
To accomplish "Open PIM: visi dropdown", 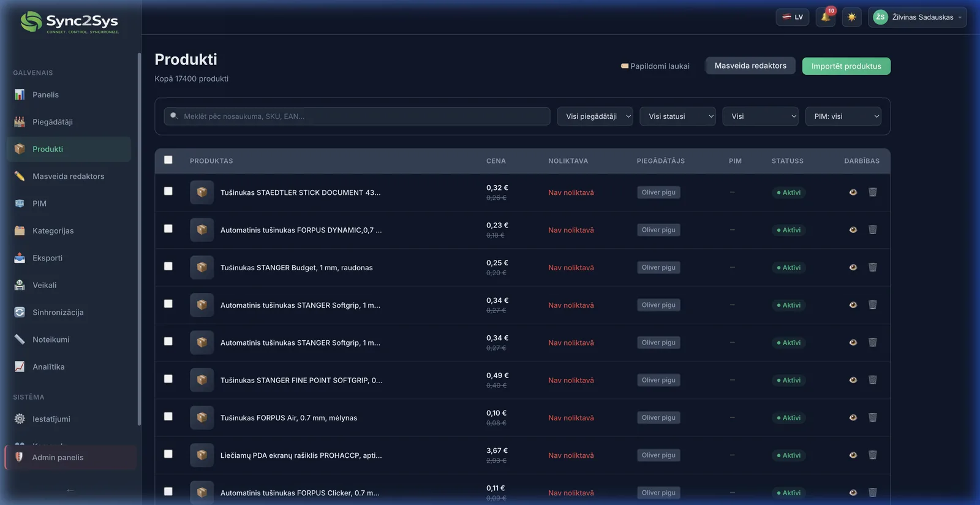I will tap(843, 116).
